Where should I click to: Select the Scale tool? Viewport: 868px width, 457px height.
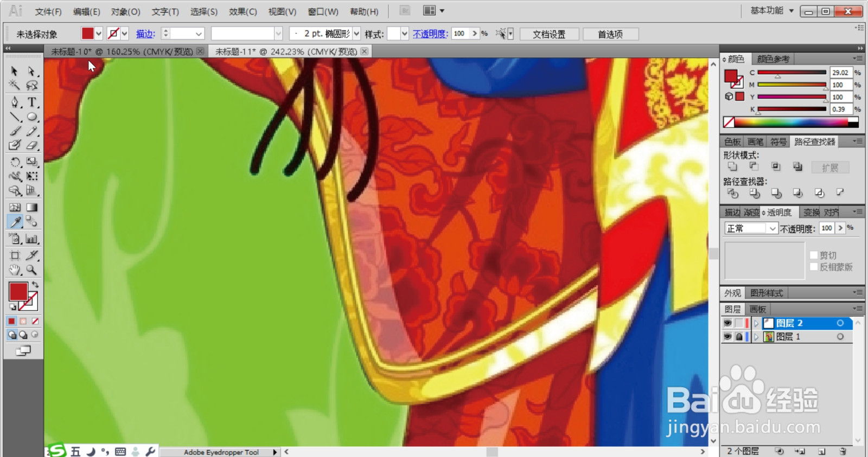click(x=32, y=162)
